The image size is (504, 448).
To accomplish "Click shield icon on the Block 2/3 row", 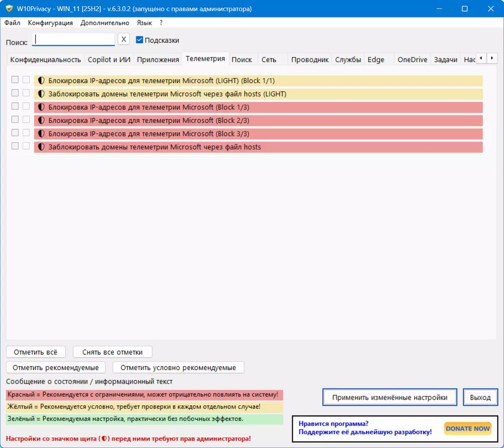I will [41, 120].
